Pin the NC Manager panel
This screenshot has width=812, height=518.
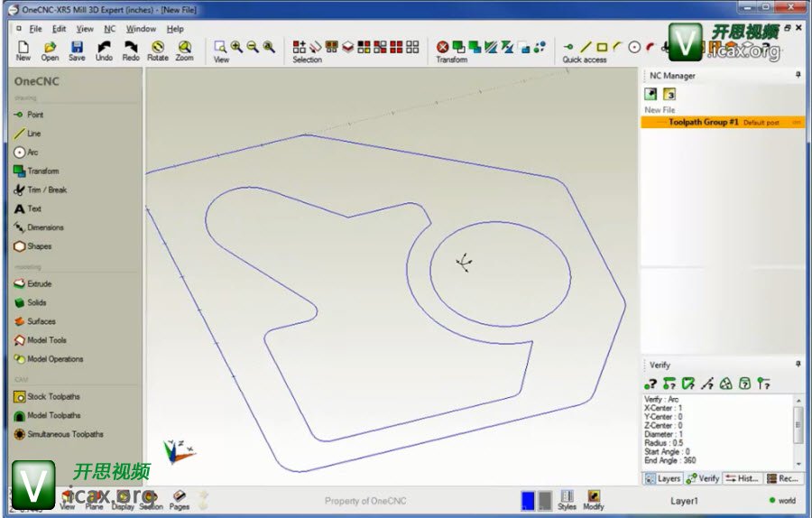click(798, 76)
